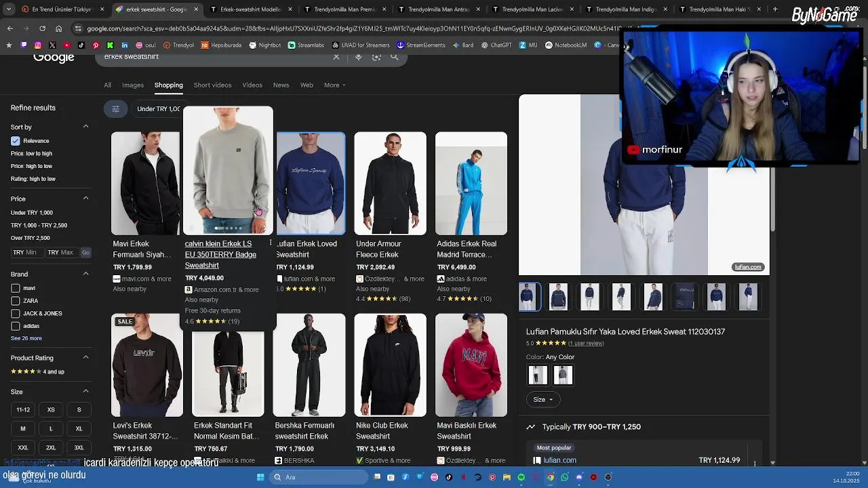Clear the search box with X icon

click(336, 57)
